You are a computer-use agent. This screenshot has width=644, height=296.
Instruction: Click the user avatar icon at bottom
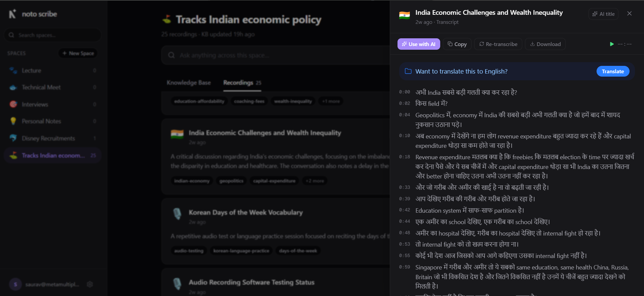coord(15,284)
